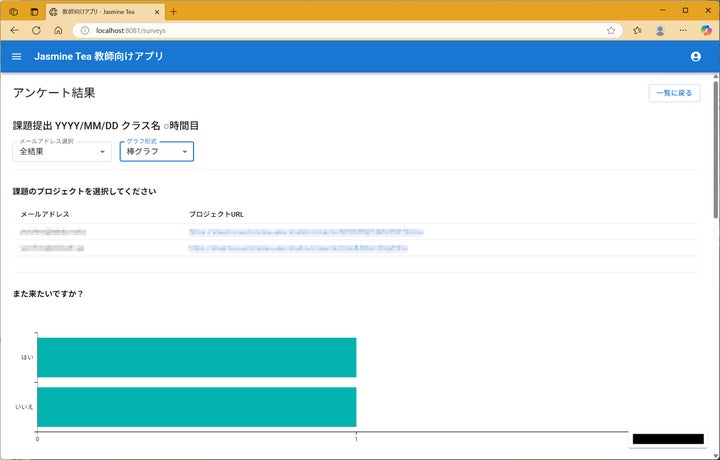720x460 pixels.
Task: Launch the Copilot icon in the toolbar
Action: coord(706,30)
